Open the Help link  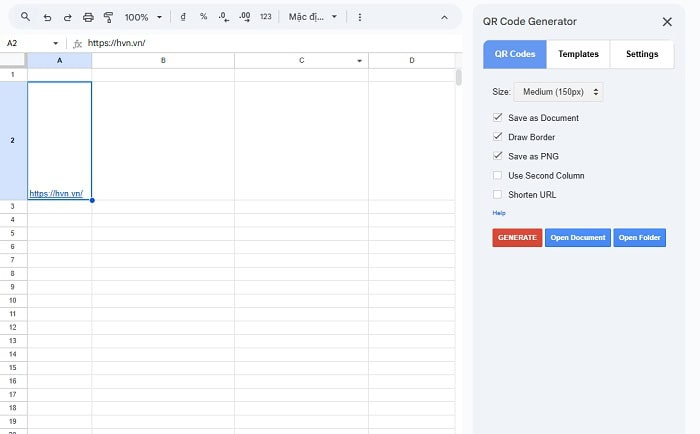[x=499, y=213]
